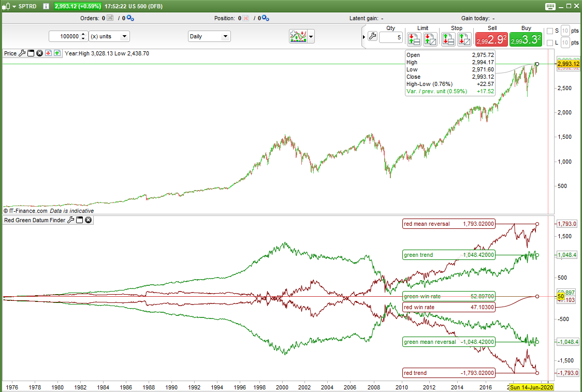Open the candlestick chart style icon
This screenshot has height=392, width=582.
6,6
